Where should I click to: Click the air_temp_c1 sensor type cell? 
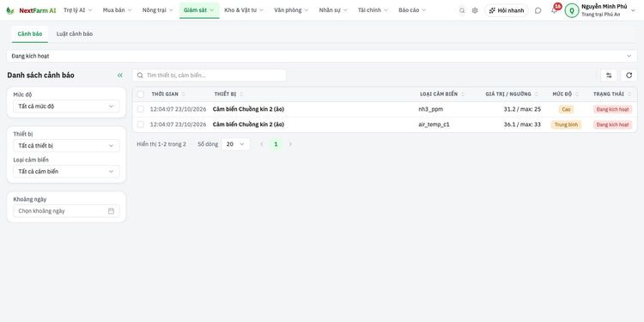(x=434, y=125)
